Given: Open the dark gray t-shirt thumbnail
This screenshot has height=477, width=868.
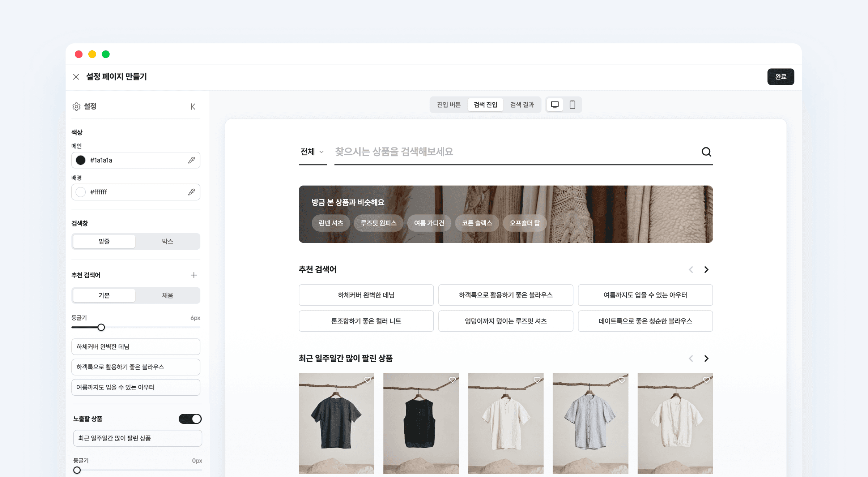Looking at the screenshot, I should tap(336, 424).
